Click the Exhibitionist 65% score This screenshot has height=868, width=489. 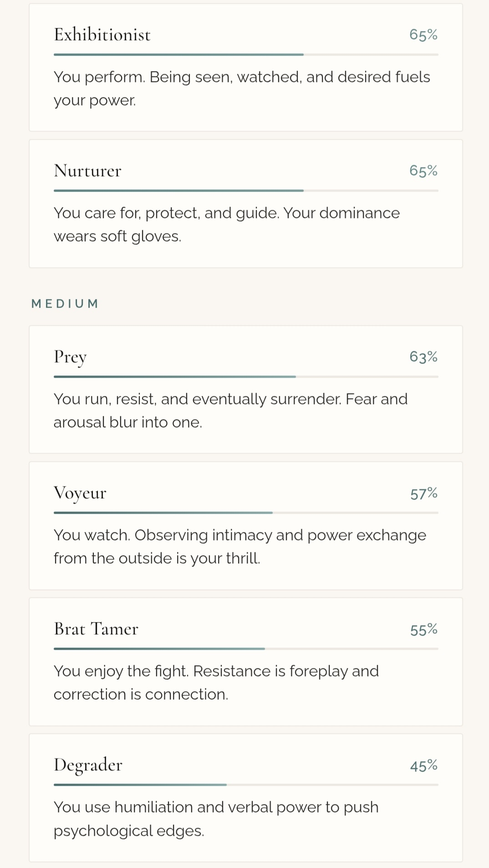click(423, 35)
